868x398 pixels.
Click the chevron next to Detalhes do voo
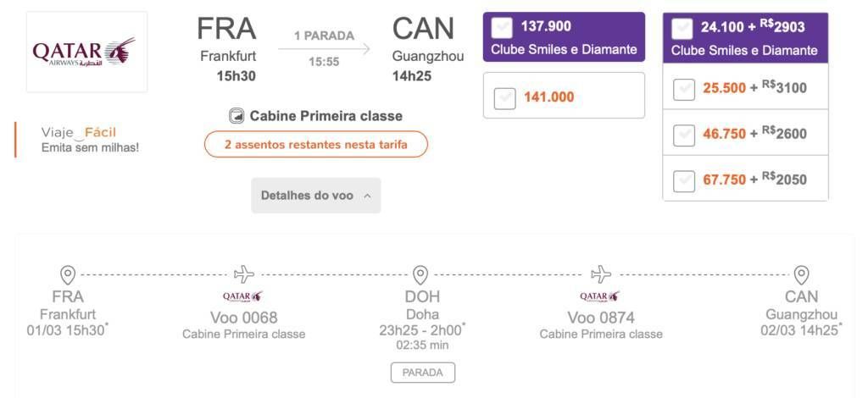[x=367, y=196]
